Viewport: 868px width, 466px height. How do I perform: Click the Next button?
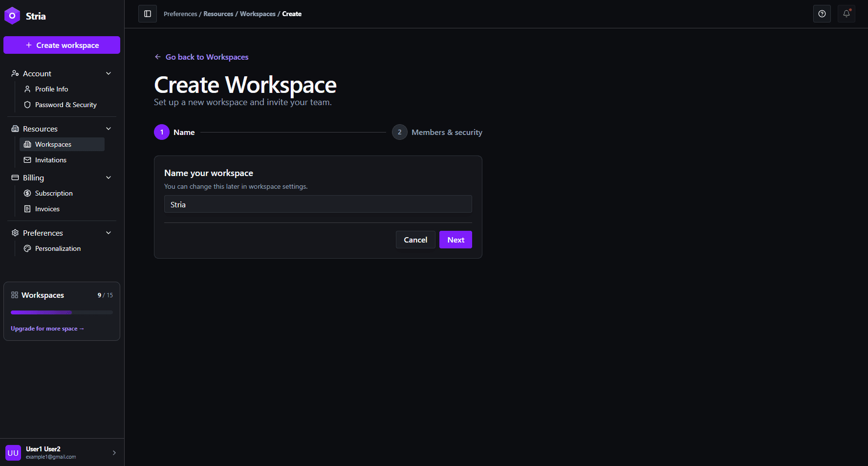pyautogui.click(x=456, y=240)
